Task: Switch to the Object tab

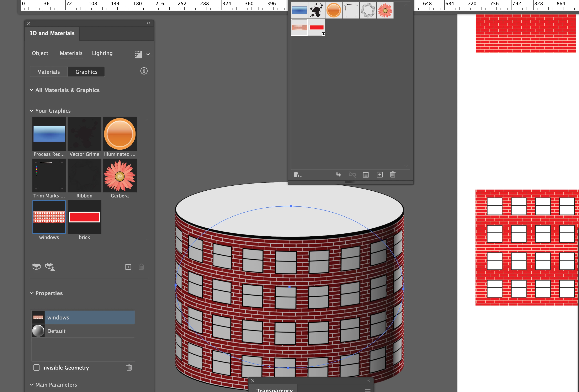Action: click(x=40, y=53)
